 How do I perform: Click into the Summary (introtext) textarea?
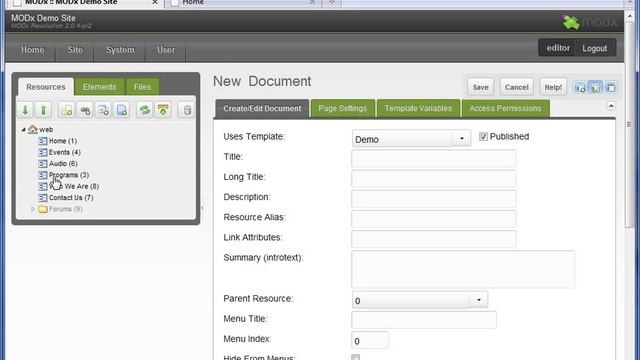[463, 269]
